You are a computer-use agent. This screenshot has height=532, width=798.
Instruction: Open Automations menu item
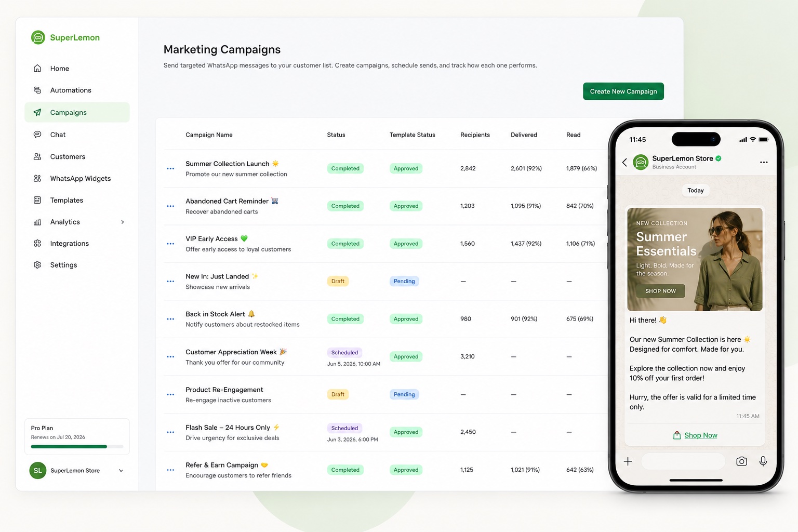(77, 90)
